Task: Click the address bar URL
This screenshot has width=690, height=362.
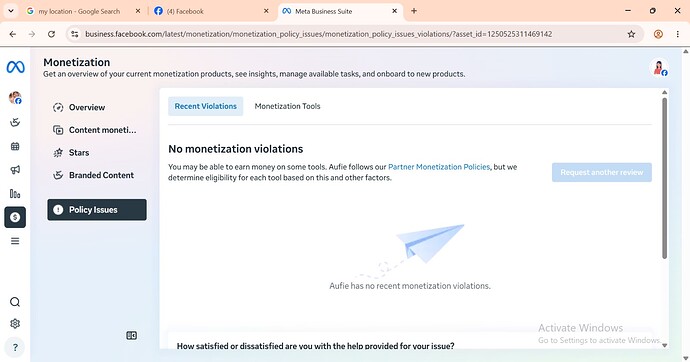Action: click(319, 34)
